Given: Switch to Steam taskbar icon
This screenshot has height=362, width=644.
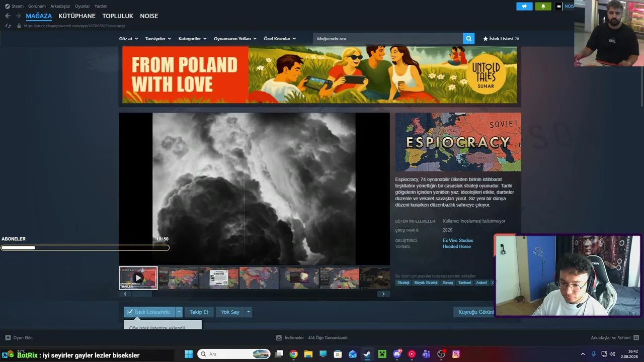Looking at the screenshot, I should 367,354.
